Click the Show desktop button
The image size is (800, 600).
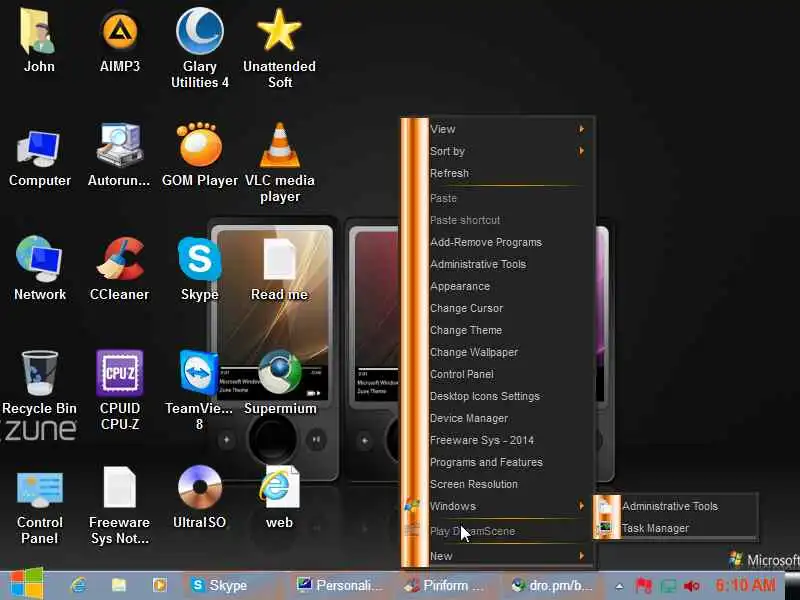(x=792, y=586)
